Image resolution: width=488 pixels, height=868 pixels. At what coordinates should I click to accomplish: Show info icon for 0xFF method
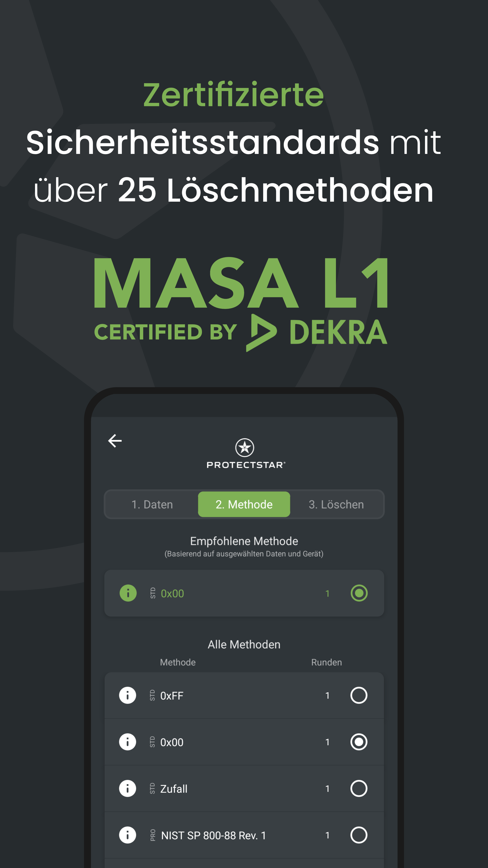128,696
